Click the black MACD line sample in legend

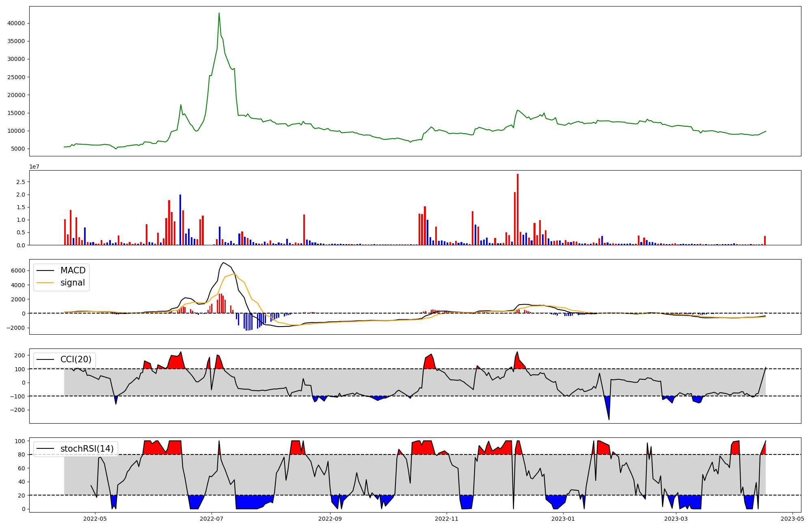45,271
